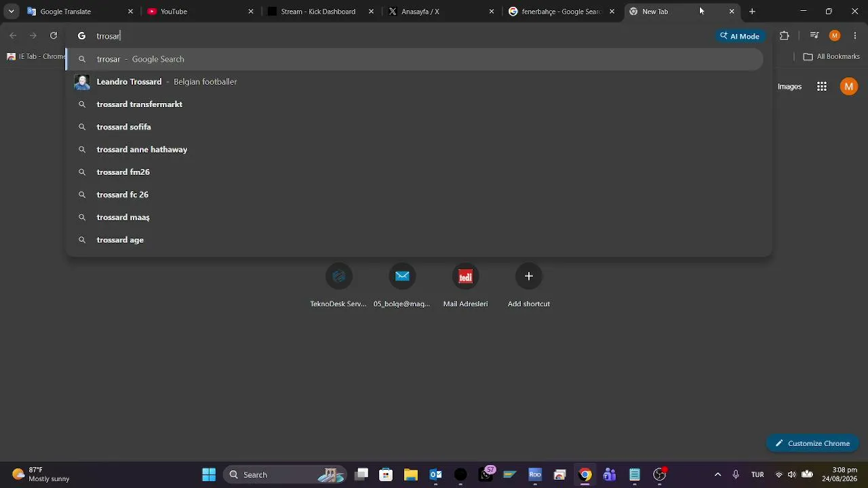The width and height of the screenshot is (868, 488).
Task: Open the Google apps grid
Action: 822,86
